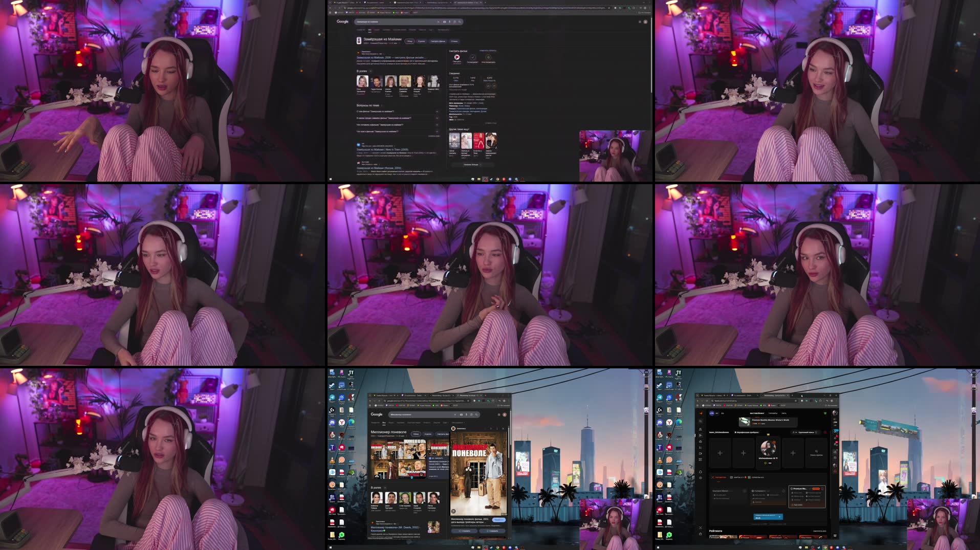Screen dimensions: 980x550
Task: Toggle the Суперматч queue switch
Action: point(784,490)
